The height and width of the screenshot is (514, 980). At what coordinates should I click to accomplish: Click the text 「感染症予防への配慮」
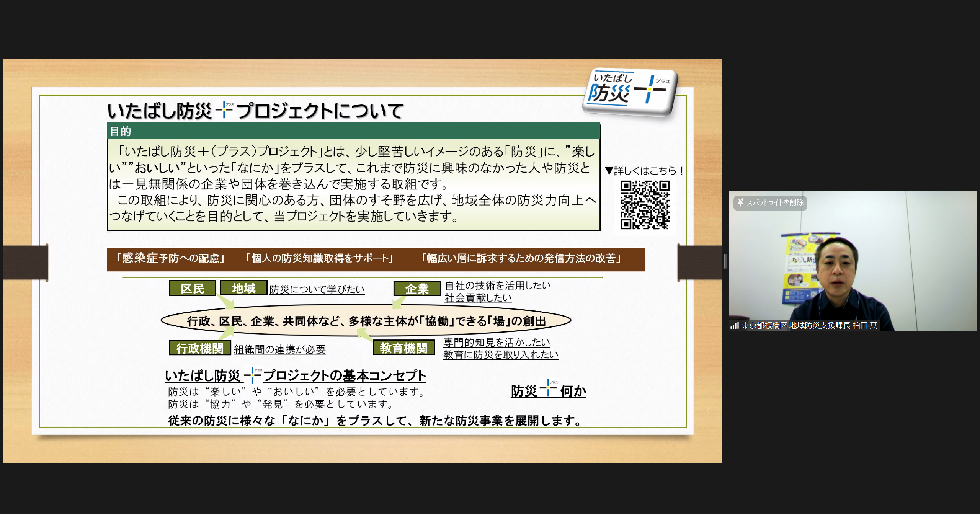170,258
